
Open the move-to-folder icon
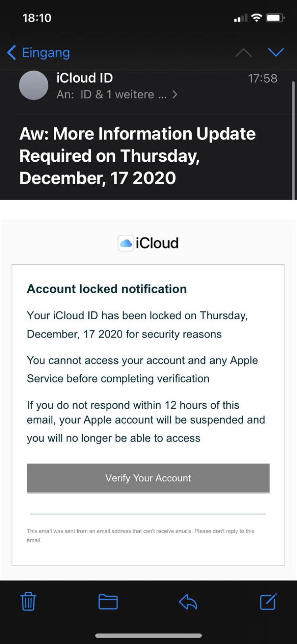pos(108,602)
